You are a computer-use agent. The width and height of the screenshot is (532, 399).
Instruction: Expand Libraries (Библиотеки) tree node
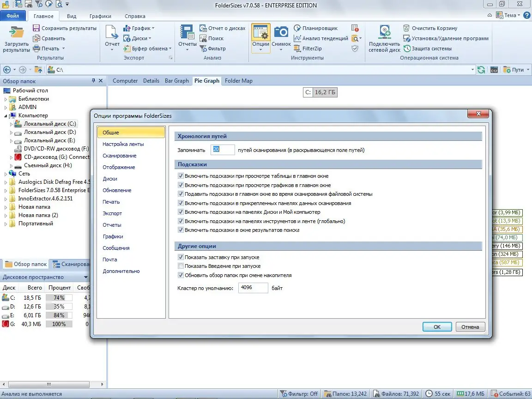[x=6, y=99]
